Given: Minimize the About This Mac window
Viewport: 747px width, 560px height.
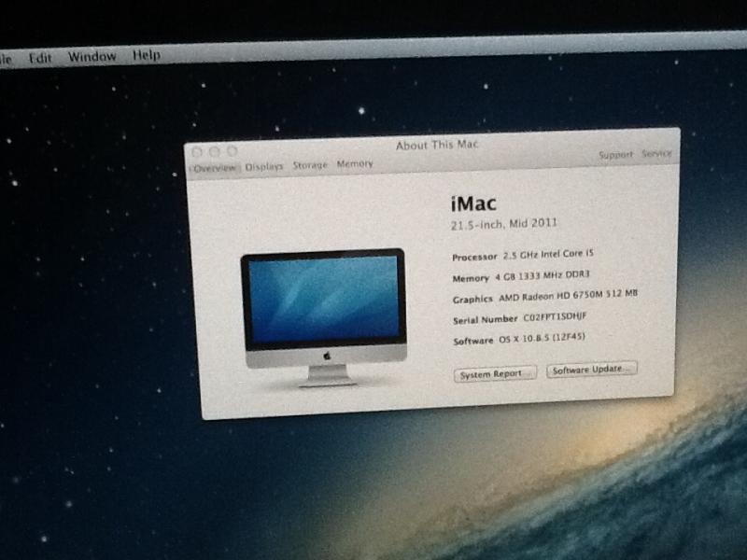Looking at the screenshot, I should 215,152.
